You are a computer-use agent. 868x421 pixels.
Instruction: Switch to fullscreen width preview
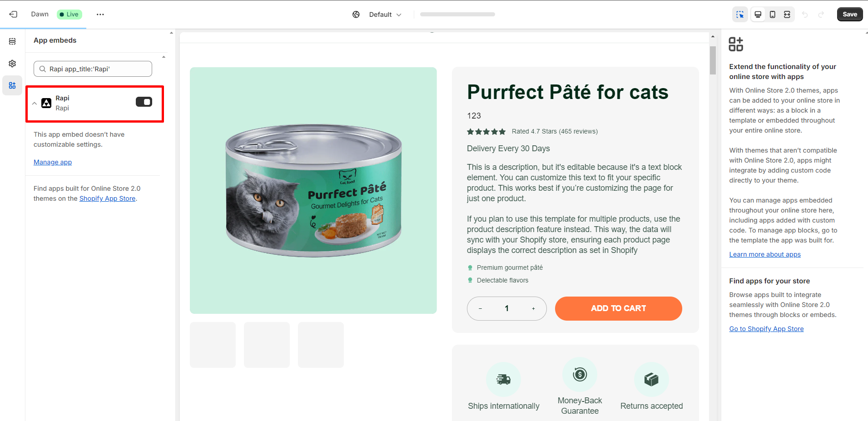(x=787, y=15)
